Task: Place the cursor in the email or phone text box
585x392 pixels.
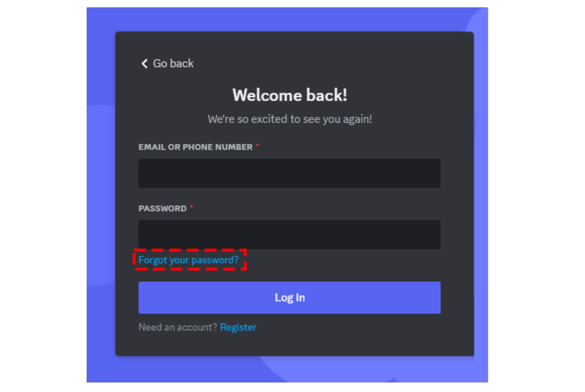Action: [x=289, y=173]
